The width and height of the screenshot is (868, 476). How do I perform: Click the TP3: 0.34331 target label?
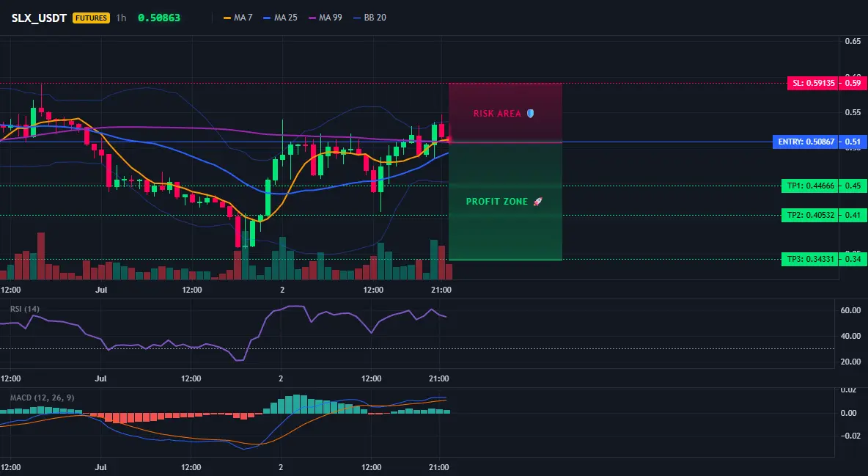coord(810,259)
